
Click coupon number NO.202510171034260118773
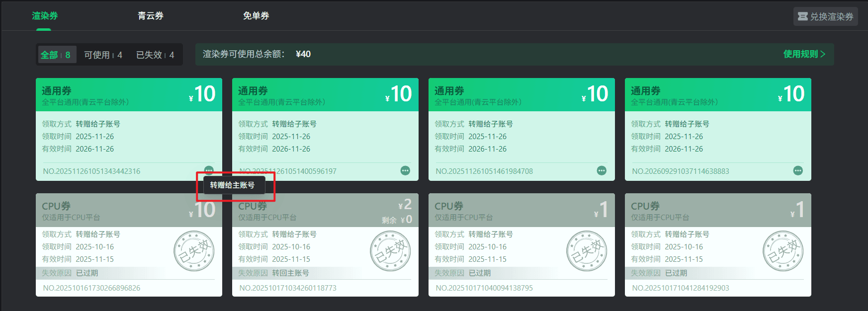288,288
